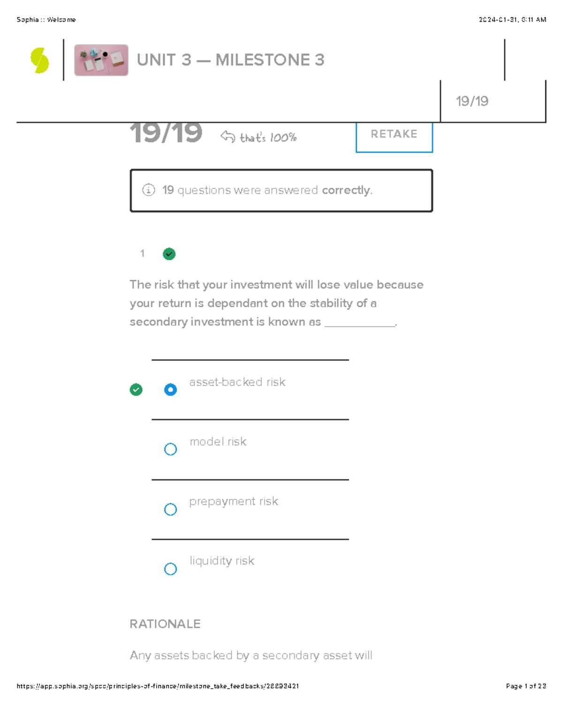Click the 19 questions answered correctly message
563x728 pixels.
[x=267, y=190]
